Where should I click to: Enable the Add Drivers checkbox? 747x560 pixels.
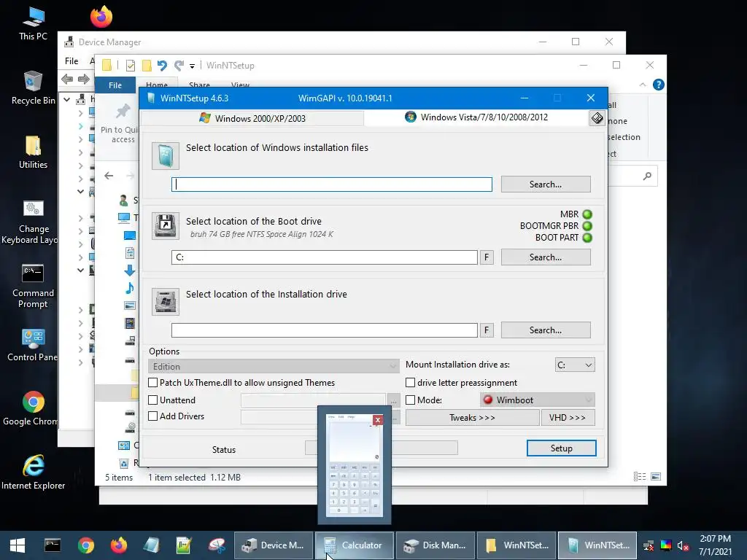coord(153,416)
